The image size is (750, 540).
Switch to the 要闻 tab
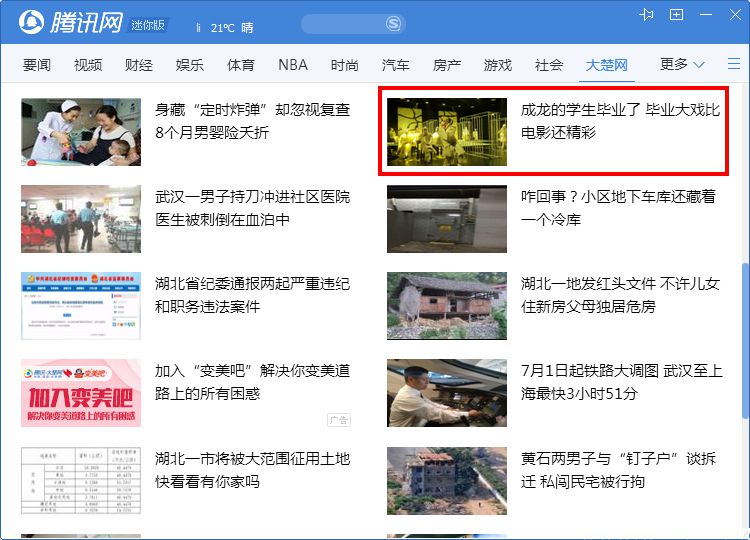click(37, 65)
